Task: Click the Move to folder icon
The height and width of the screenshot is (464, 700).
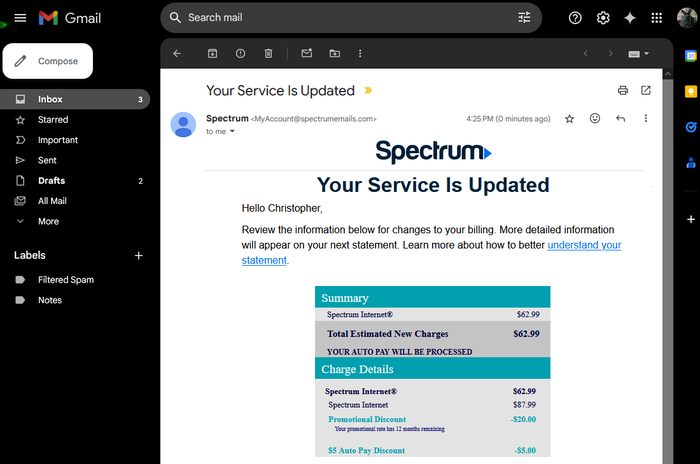Action: pos(334,54)
